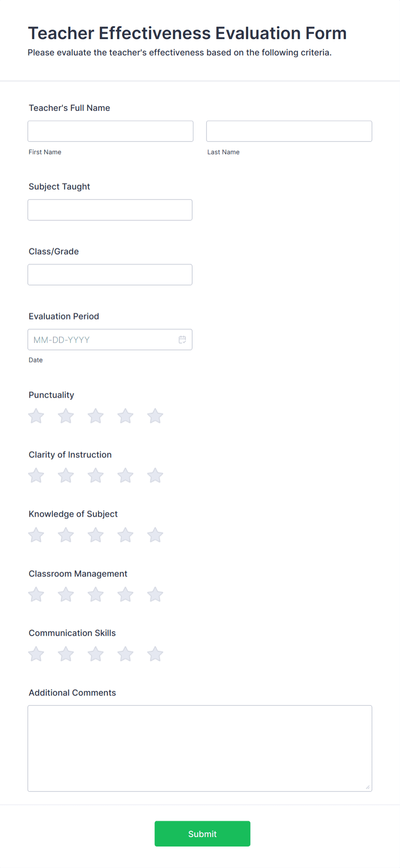400x868 pixels.
Task: Rate Knowledge of Subject four stars
Action: click(x=125, y=535)
